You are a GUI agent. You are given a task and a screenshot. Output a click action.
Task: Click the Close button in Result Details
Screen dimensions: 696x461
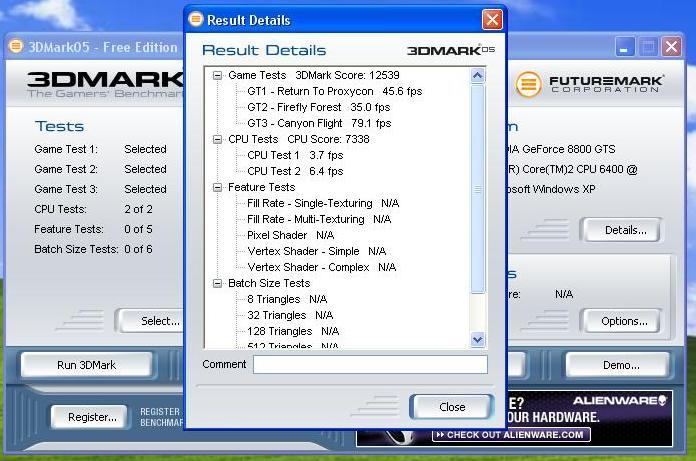tap(452, 407)
